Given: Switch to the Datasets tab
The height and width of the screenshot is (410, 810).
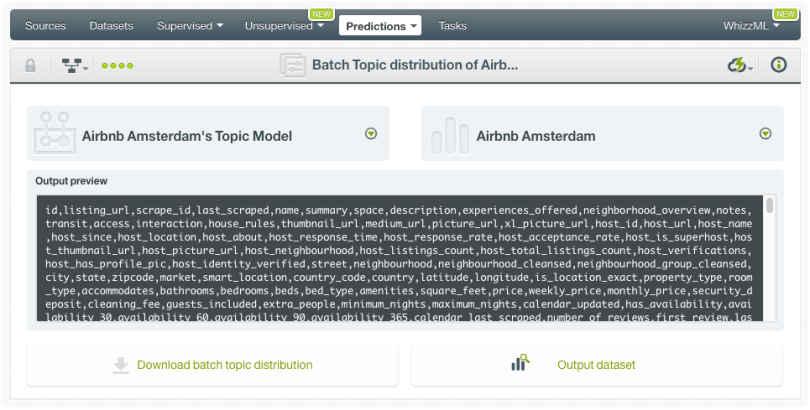Looking at the screenshot, I should pos(111,26).
